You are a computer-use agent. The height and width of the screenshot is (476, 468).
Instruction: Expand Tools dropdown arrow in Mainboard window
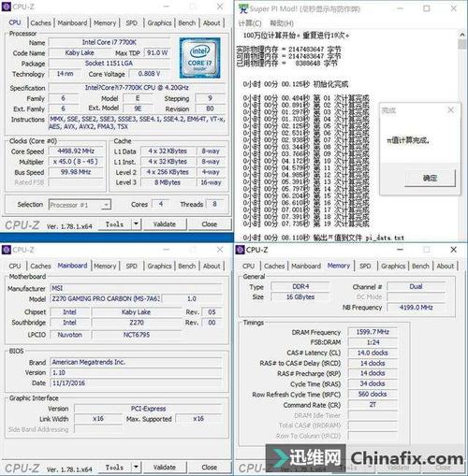click(x=136, y=467)
